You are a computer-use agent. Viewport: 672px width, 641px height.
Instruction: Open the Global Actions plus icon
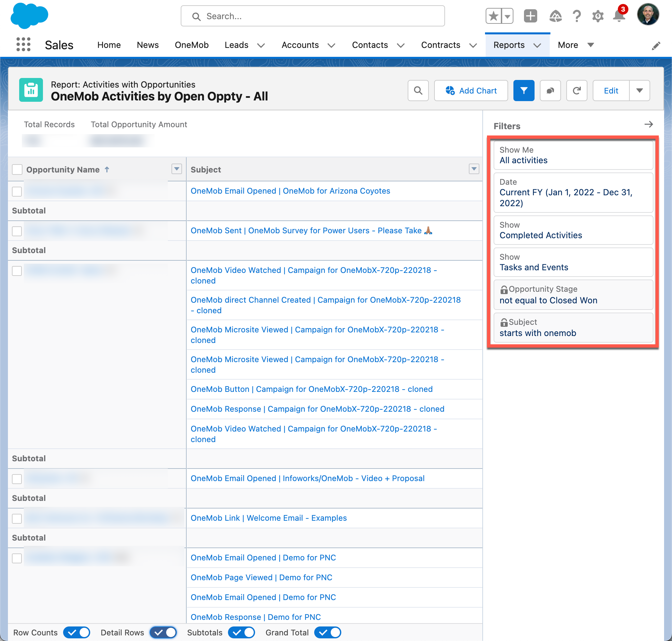530,16
